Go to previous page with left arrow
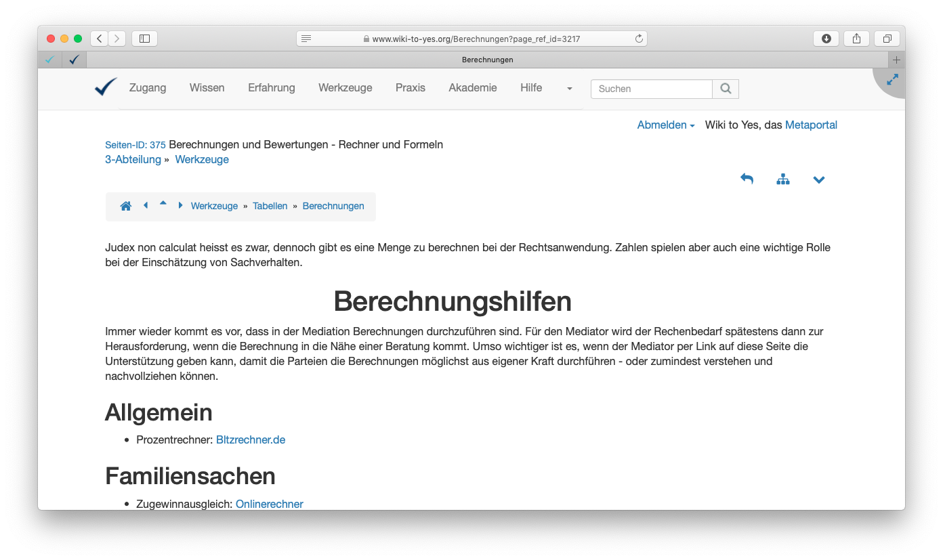Screen dimensions: 943x560 click(x=146, y=206)
